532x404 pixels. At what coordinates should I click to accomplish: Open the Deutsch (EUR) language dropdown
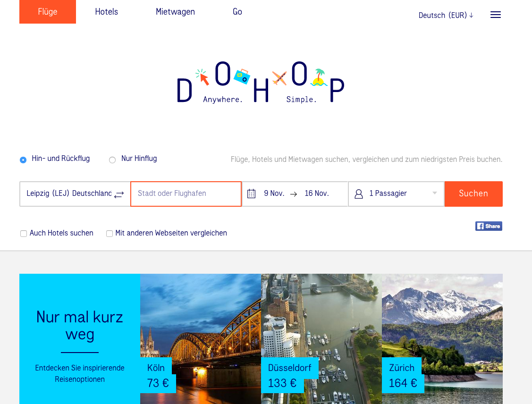click(446, 15)
